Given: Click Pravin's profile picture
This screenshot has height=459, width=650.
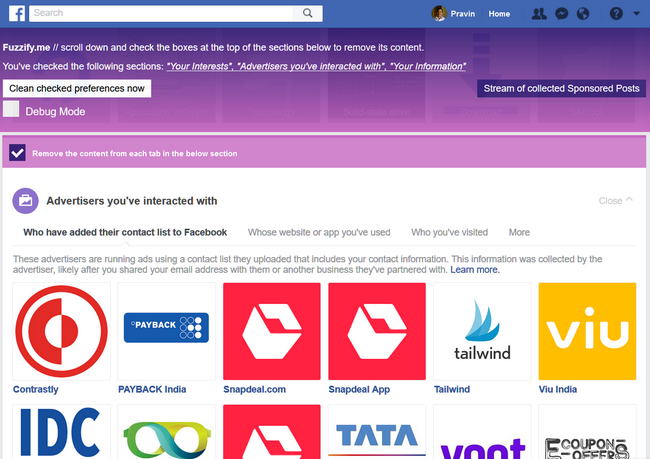Looking at the screenshot, I should 439,14.
